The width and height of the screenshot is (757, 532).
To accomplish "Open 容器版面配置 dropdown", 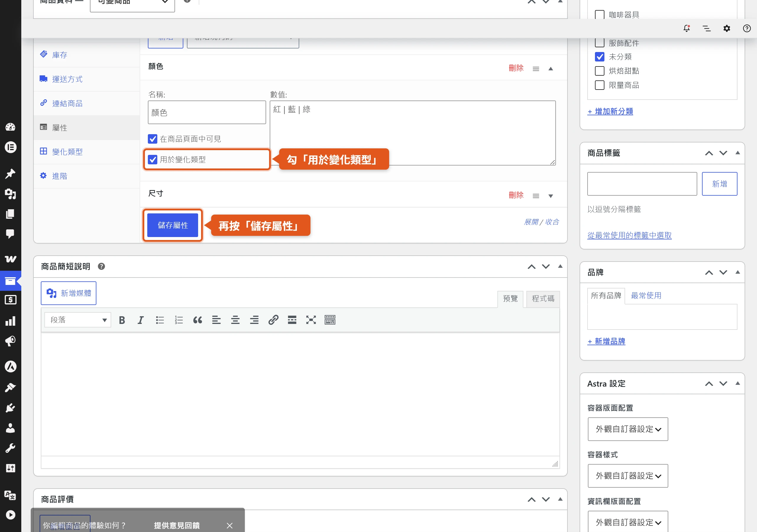I will pos(628,429).
